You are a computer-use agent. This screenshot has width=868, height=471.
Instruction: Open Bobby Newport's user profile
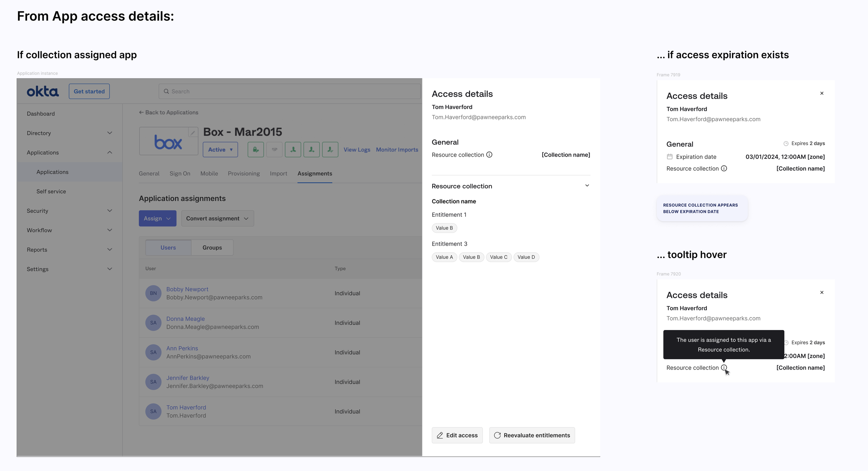187,289
